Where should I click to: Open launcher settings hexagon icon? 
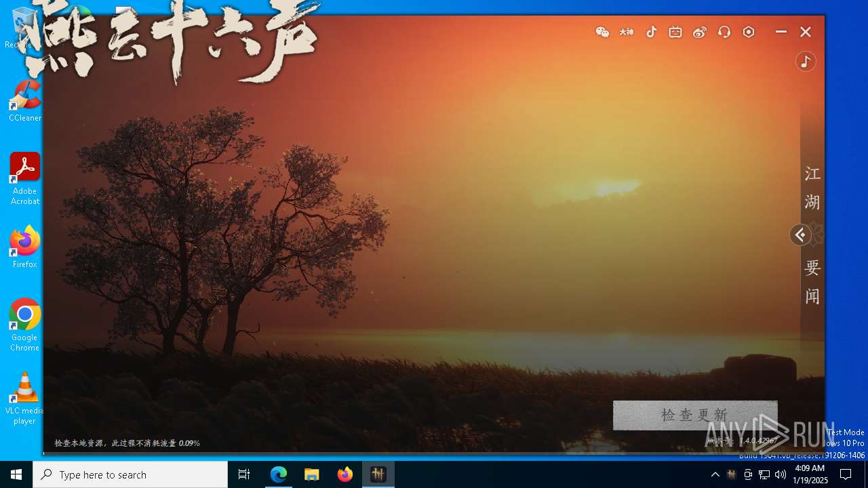pyautogui.click(x=749, y=32)
